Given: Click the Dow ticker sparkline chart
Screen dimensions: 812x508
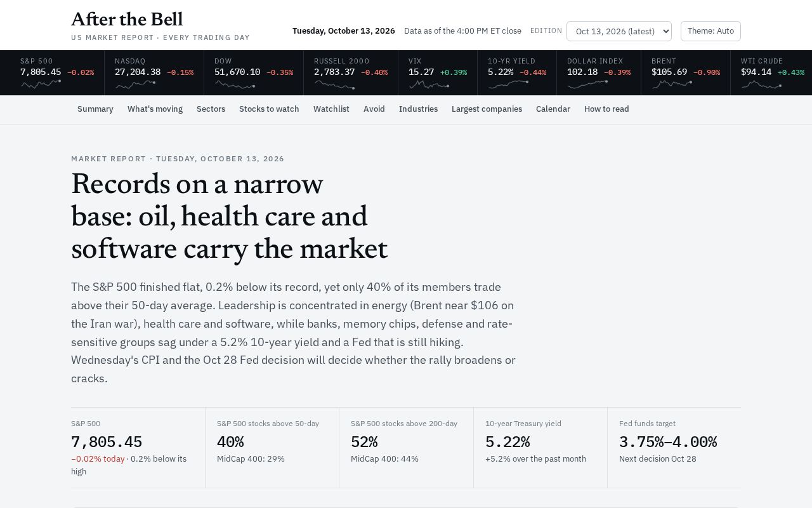Looking at the screenshot, I should coord(235,84).
